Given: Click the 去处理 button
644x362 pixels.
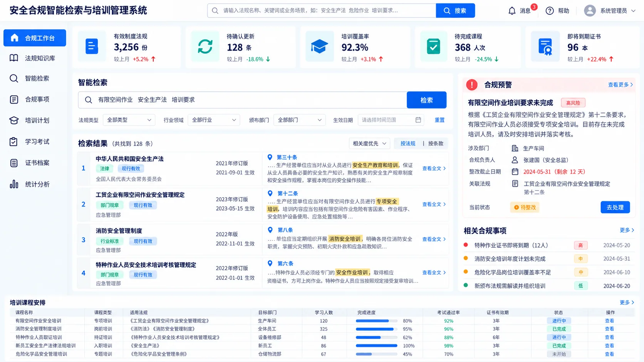Looking at the screenshot, I should [615, 207].
